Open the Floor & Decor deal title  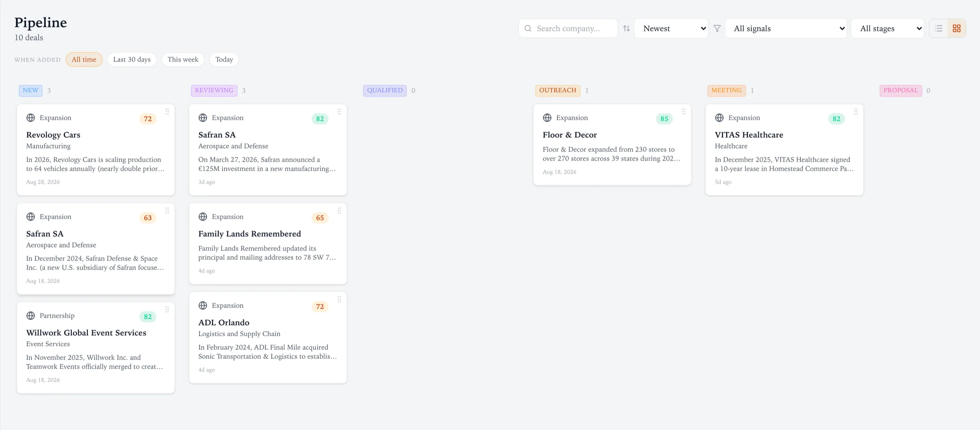coord(570,135)
